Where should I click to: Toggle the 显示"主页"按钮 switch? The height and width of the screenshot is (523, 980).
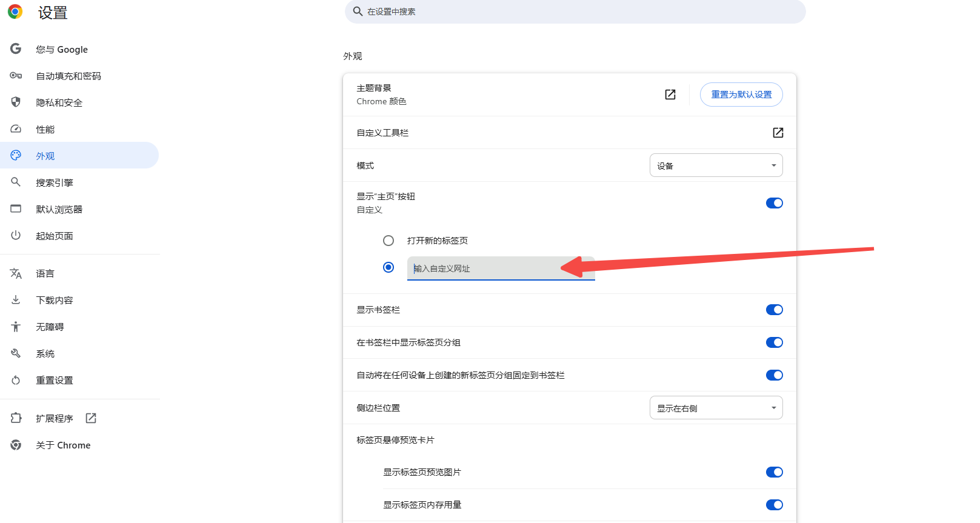pyautogui.click(x=775, y=203)
